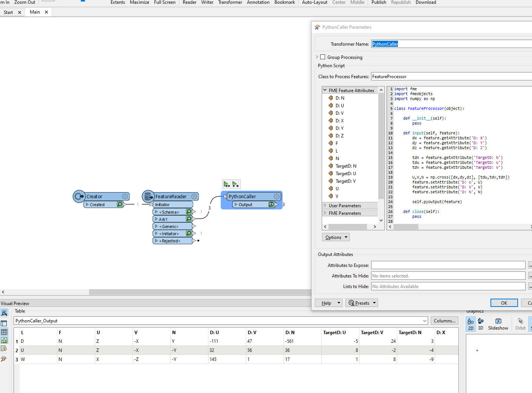The image size is (532, 393).
Task: Open PythonCaller_Output table selector dropdown
Action: click(425, 321)
